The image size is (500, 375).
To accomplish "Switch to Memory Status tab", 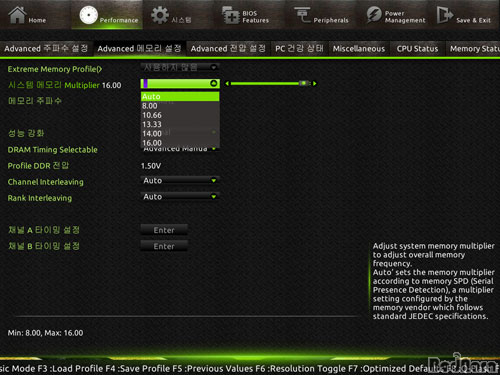I will coord(473,49).
